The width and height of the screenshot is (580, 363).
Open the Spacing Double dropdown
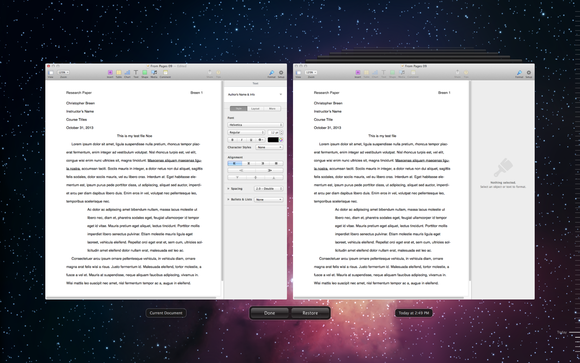coord(269,189)
